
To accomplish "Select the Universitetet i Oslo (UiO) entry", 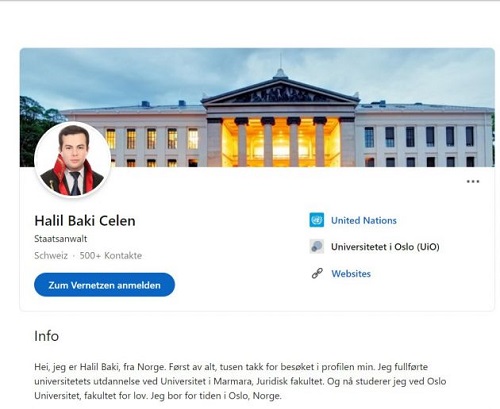I will pos(385,247).
